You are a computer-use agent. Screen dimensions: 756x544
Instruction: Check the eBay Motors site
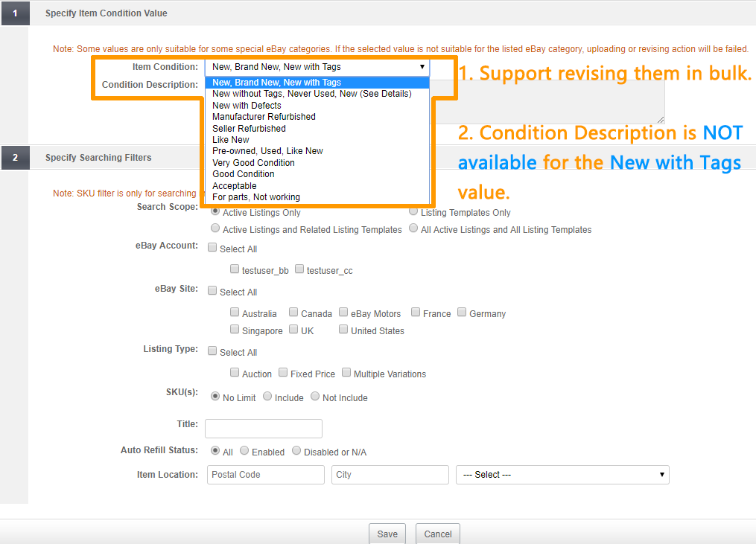(x=343, y=313)
